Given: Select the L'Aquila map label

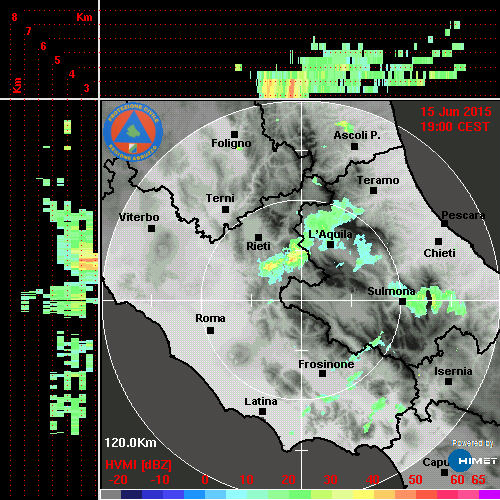Looking at the screenshot, I should 330,234.
